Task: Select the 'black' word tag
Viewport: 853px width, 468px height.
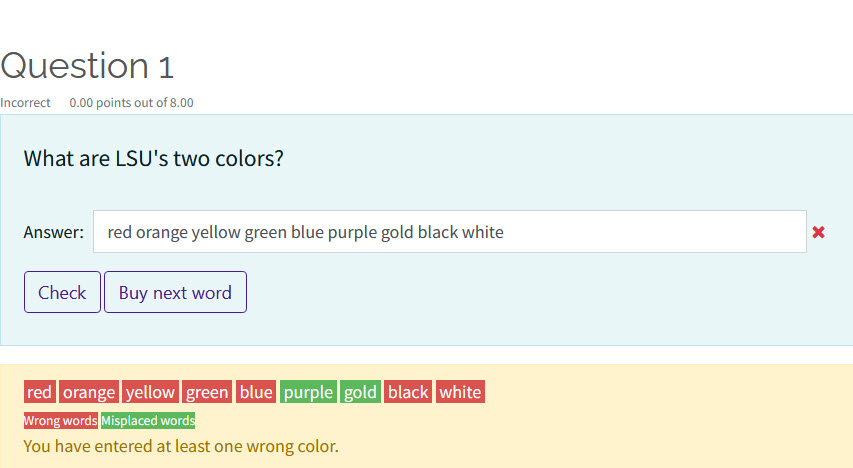Action: point(408,392)
